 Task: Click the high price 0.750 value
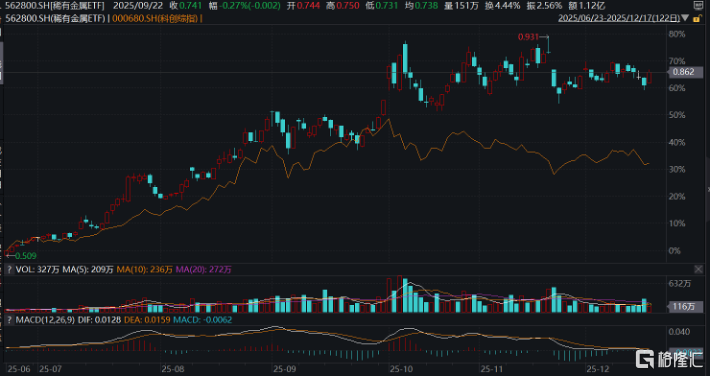348,6
